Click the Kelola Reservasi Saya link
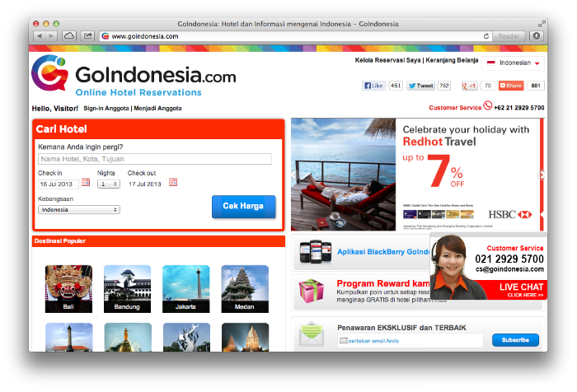This screenshot has width=577, height=392. tap(387, 60)
